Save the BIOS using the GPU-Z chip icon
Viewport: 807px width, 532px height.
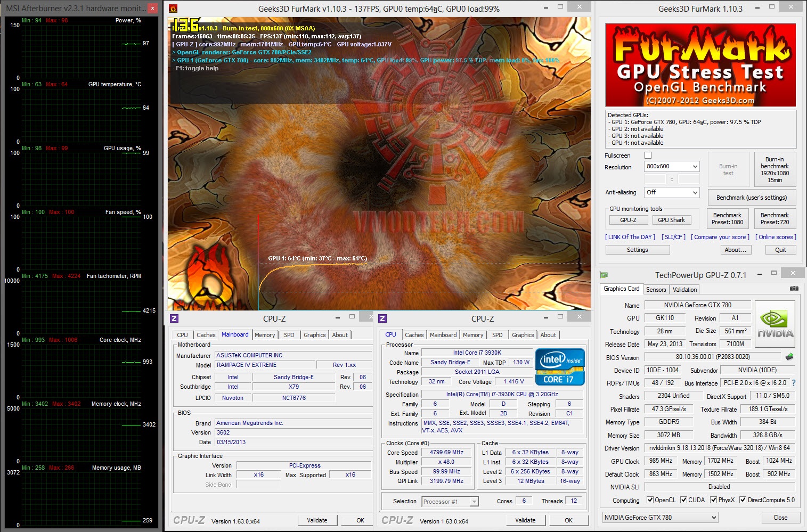[789, 357]
